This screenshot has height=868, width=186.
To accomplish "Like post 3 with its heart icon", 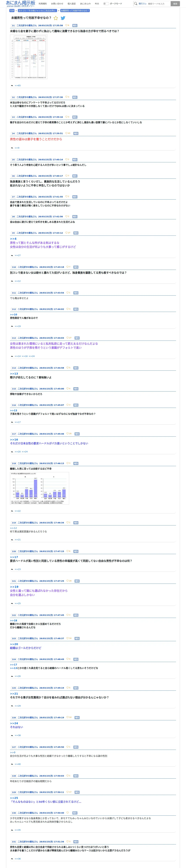I will (x=66, y=117).
